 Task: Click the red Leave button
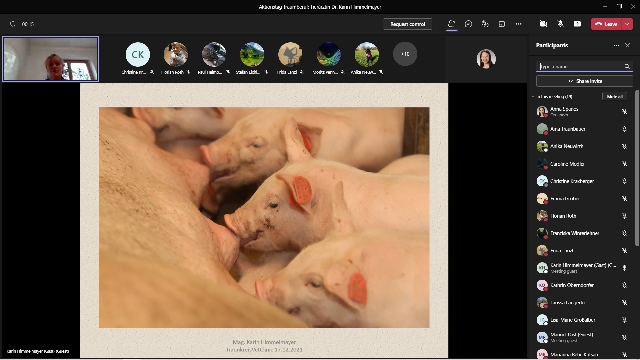click(606, 24)
